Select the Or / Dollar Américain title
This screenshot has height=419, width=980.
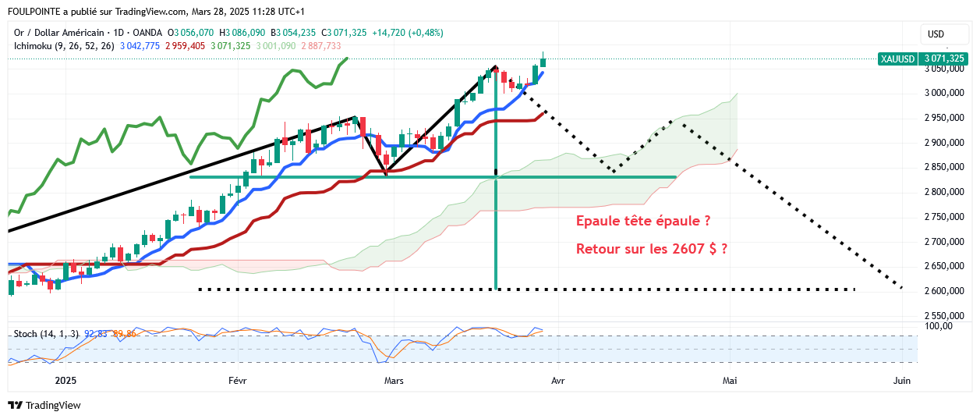click(58, 33)
